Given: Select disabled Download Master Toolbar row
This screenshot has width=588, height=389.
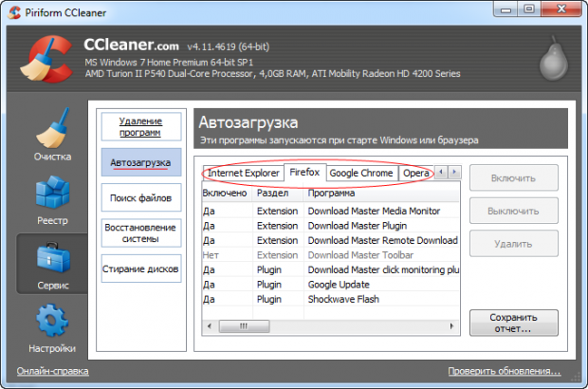Looking at the screenshot, I should click(330, 255).
